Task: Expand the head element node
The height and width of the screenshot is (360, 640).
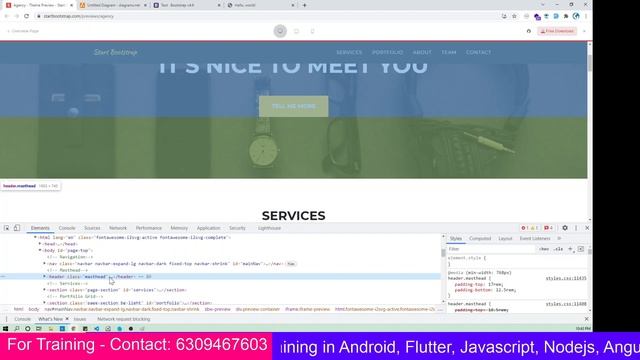Action: [x=40, y=244]
